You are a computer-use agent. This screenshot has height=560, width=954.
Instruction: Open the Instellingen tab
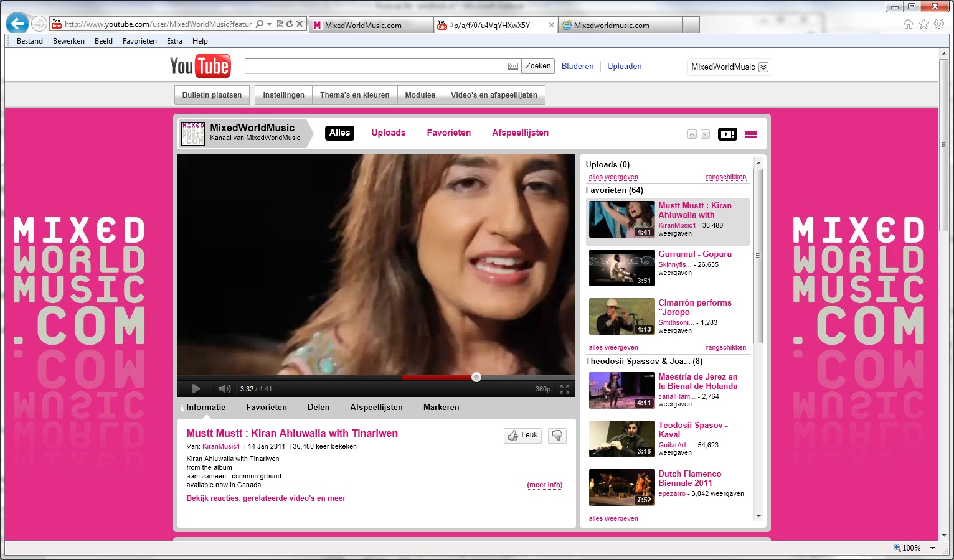[x=283, y=95]
